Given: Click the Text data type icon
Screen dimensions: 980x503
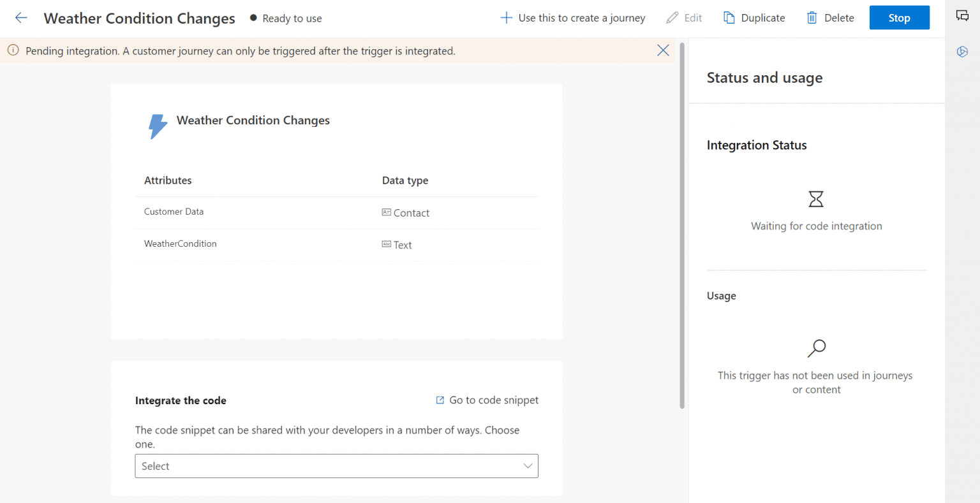Looking at the screenshot, I should pos(386,244).
